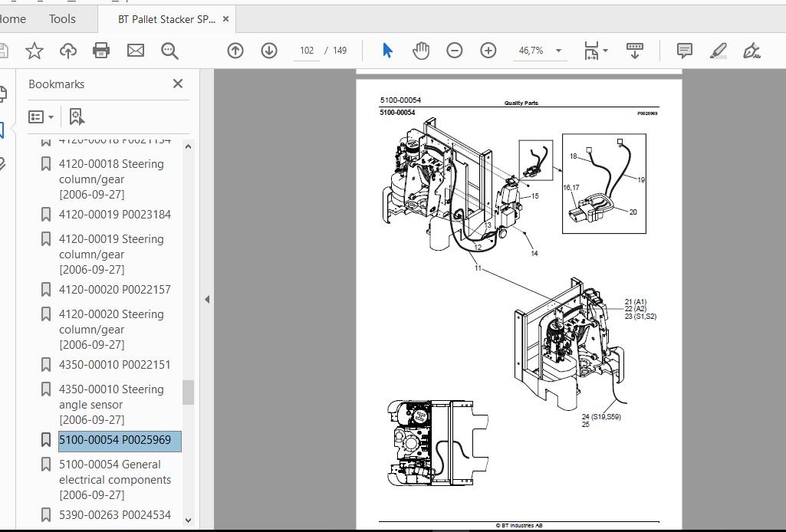
Task: Send file by email envelope icon
Action: [136, 51]
